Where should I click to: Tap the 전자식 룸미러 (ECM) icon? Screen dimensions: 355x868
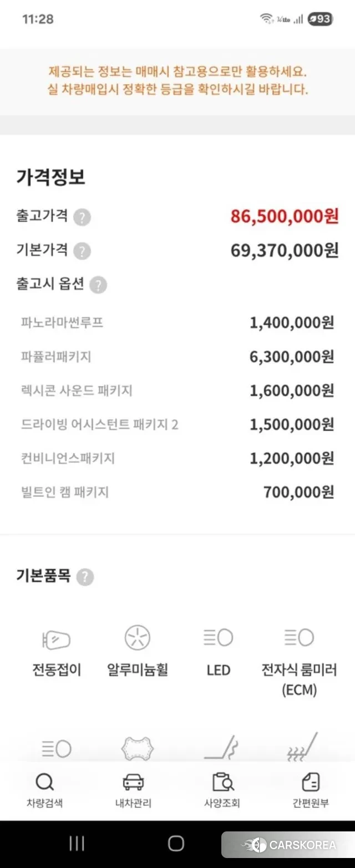(x=299, y=638)
